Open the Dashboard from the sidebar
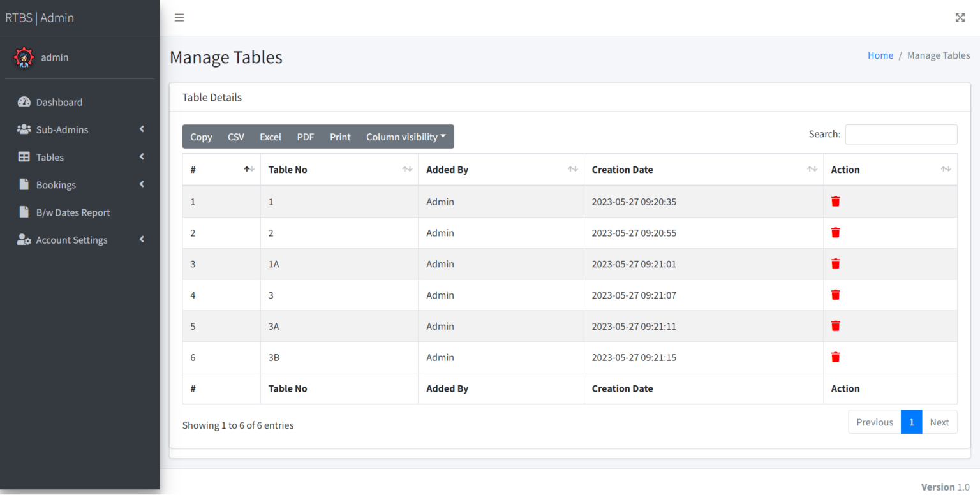Image resolution: width=980 pixels, height=495 pixels. (x=24, y=102)
